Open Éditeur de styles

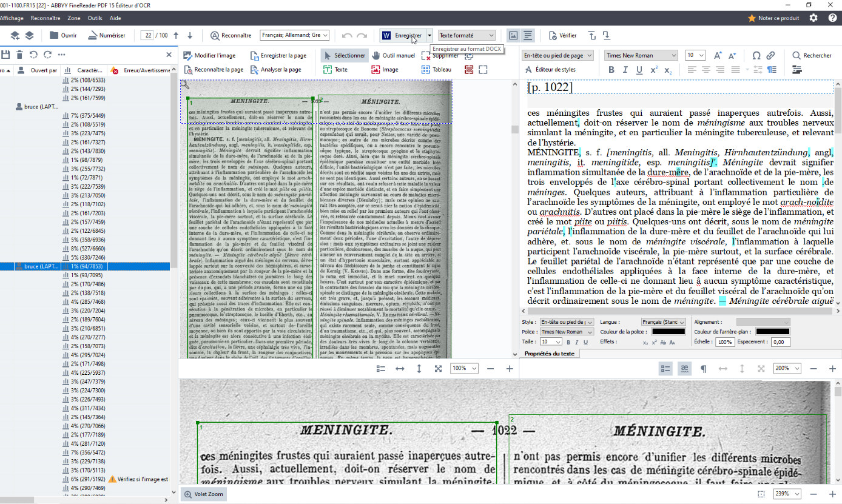click(x=550, y=70)
